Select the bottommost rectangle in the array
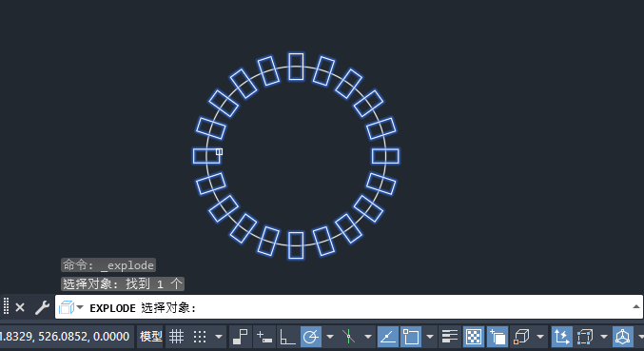Screen dimensions: 644x351 click(x=296, y=245)
